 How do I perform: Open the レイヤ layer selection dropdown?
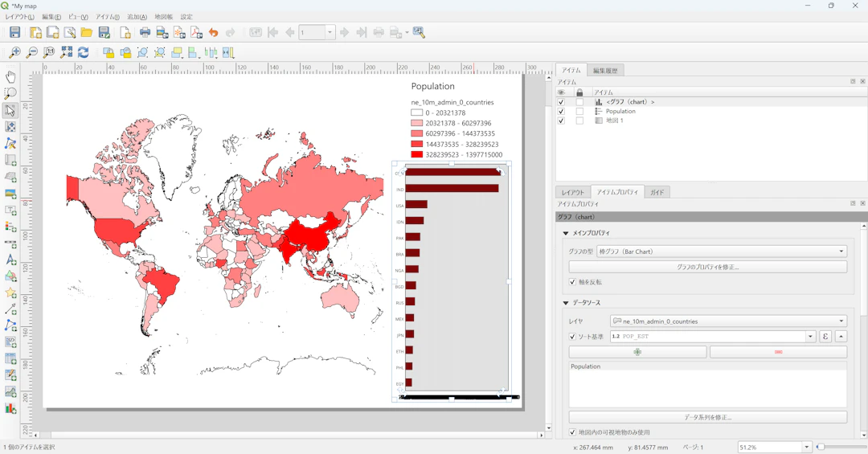point(728,321)
